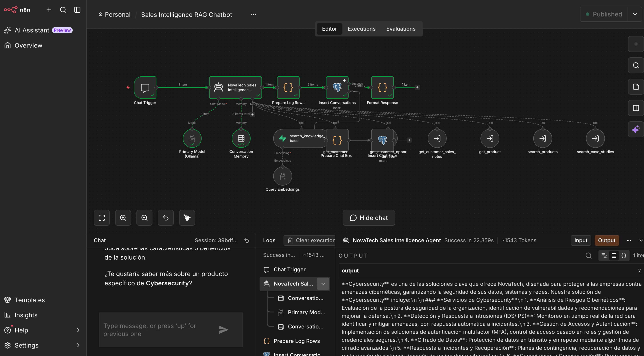Collapse the logs panel chevron

click(x=641, y=240)
